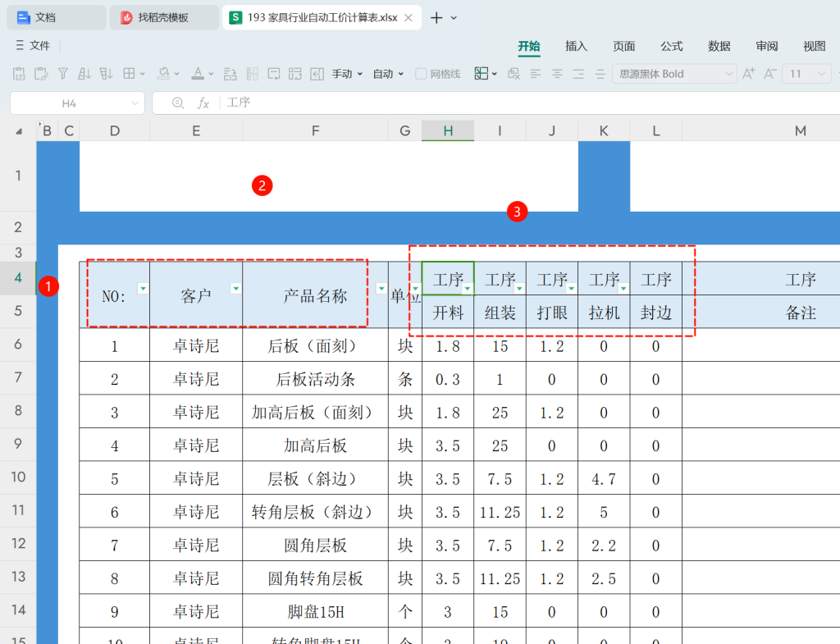
Task: Open the 数据 ribbon tab
Action: point(719,46)
